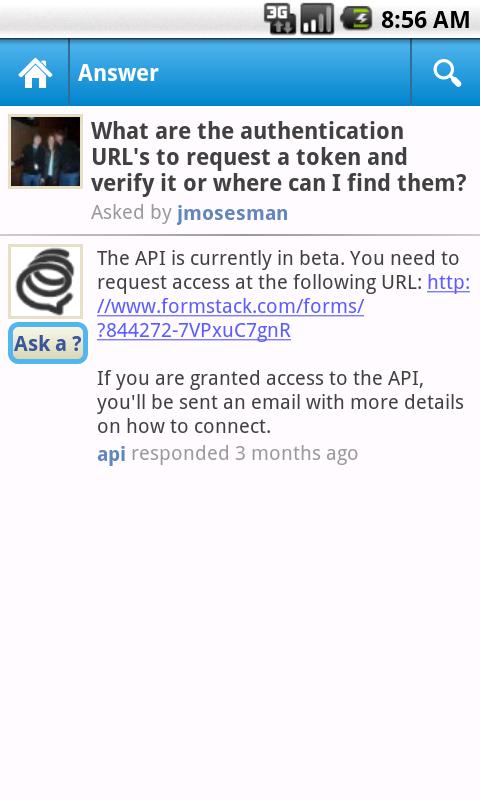Image resolution: width=480 pixels, height=800 pixels.
Task: Tap the 'If you are granted access' paragraph
Action: point(280,402)
